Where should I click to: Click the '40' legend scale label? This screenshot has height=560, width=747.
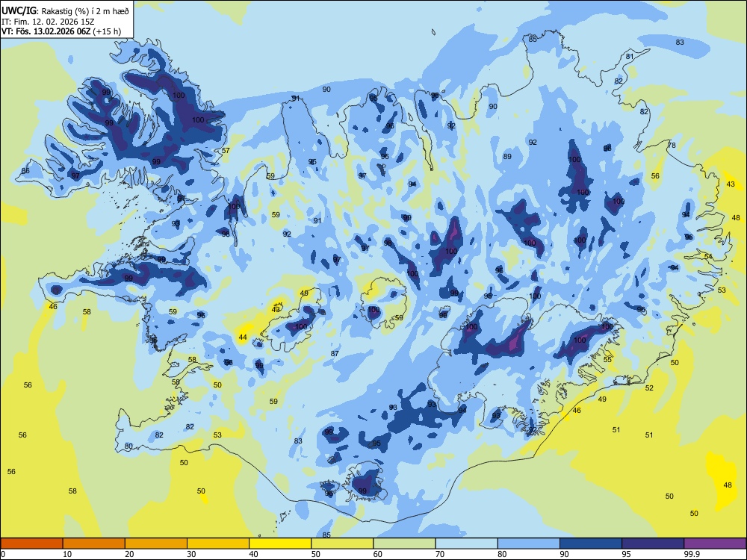tap(253, 554)
